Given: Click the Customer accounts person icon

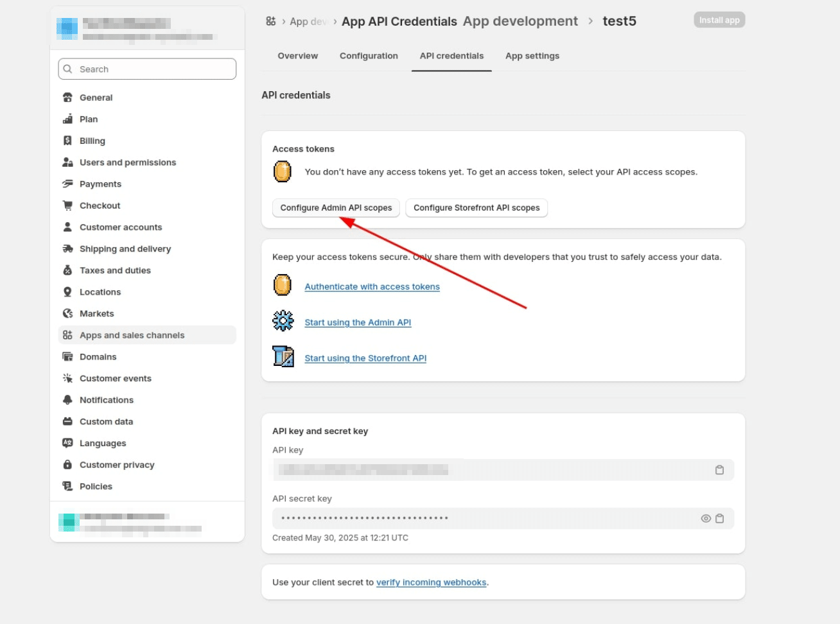Looking at the screenshot, I should [x=67, y=227].
